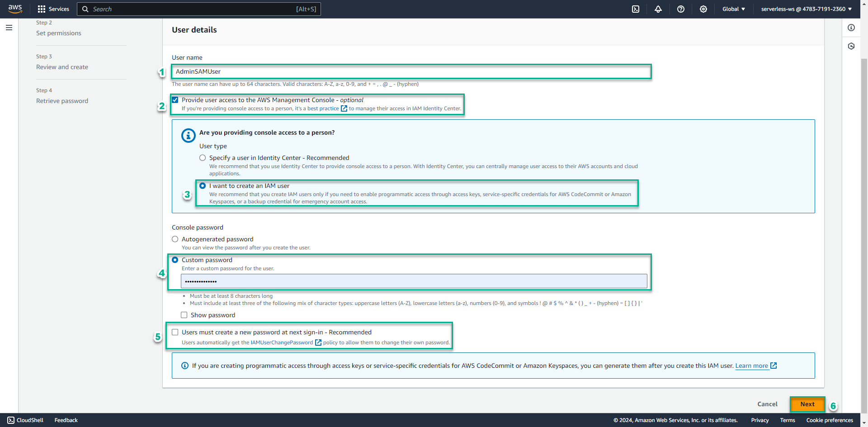Screen dimensions: 868x427
Task: Open the Services menu label
Action: coord(59,9)
